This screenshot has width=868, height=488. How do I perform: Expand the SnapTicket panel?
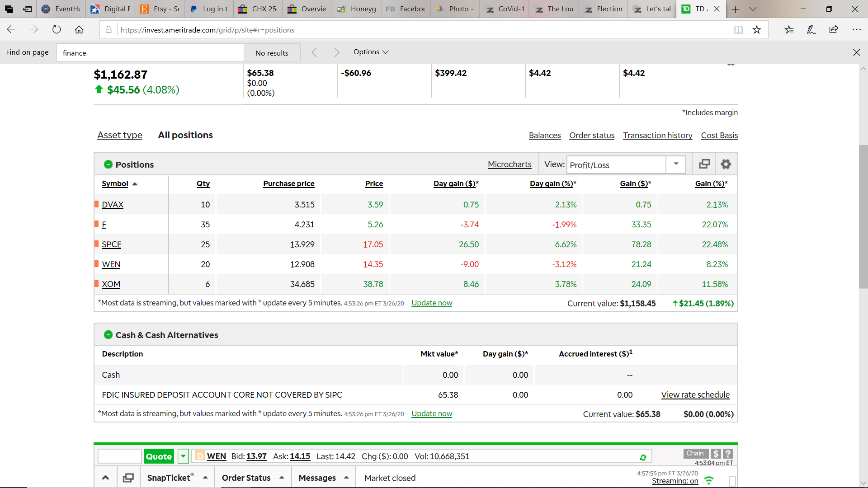pyautogui.click(x=177, y=478)
